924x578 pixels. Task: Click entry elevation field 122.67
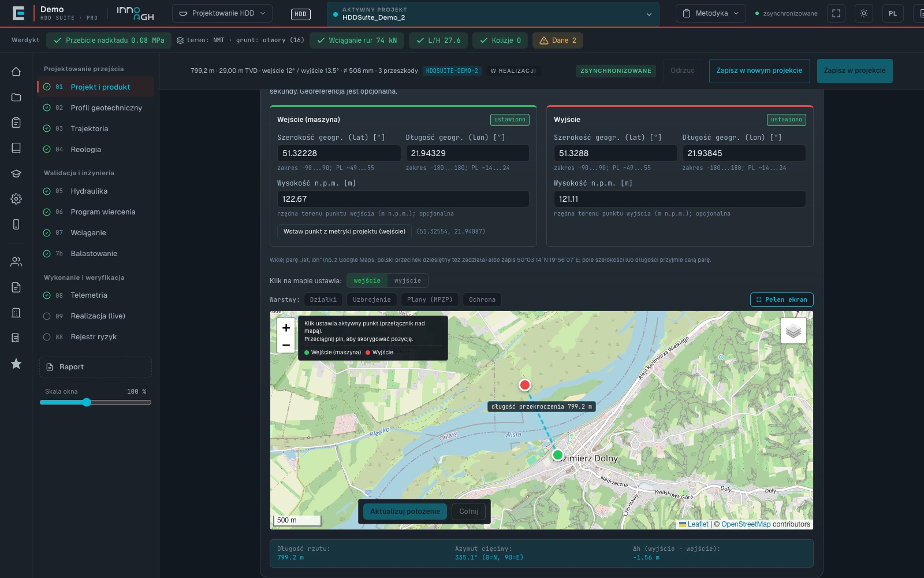pos(403,199)
